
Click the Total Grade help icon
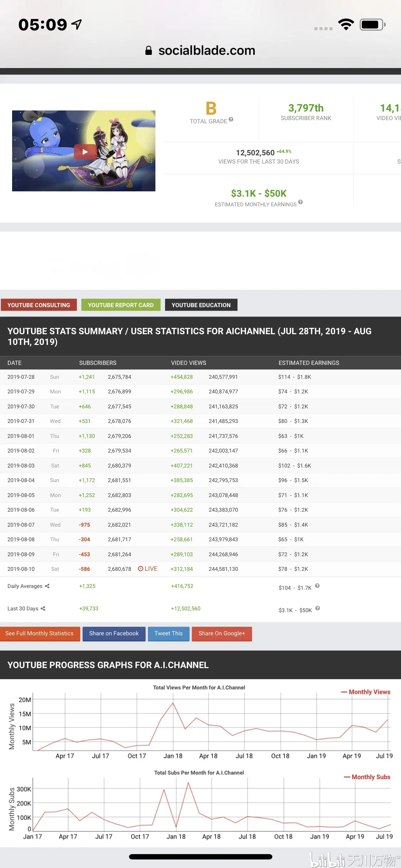coord(231,119)
